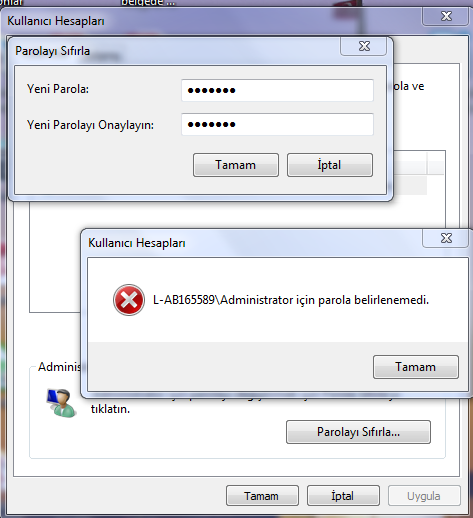Cancel password reset with İptal button
This screenshot has width=473, height=518.
330,165
